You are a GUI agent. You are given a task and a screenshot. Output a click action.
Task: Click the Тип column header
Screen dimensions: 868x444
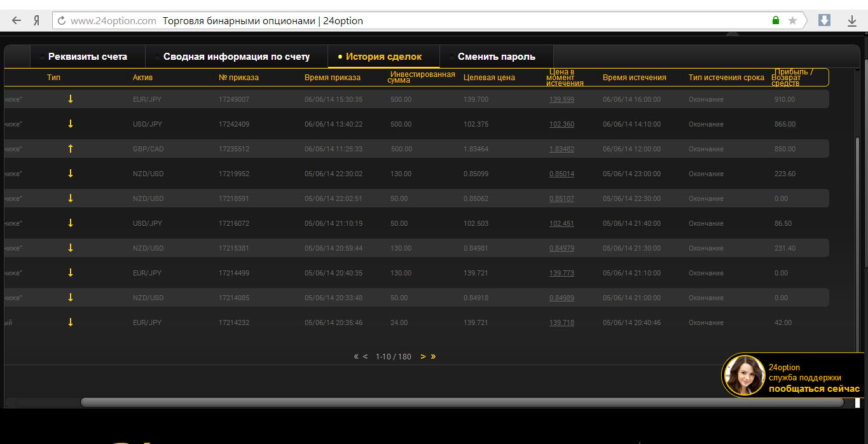pyautogui.click(x=54, y=78)
